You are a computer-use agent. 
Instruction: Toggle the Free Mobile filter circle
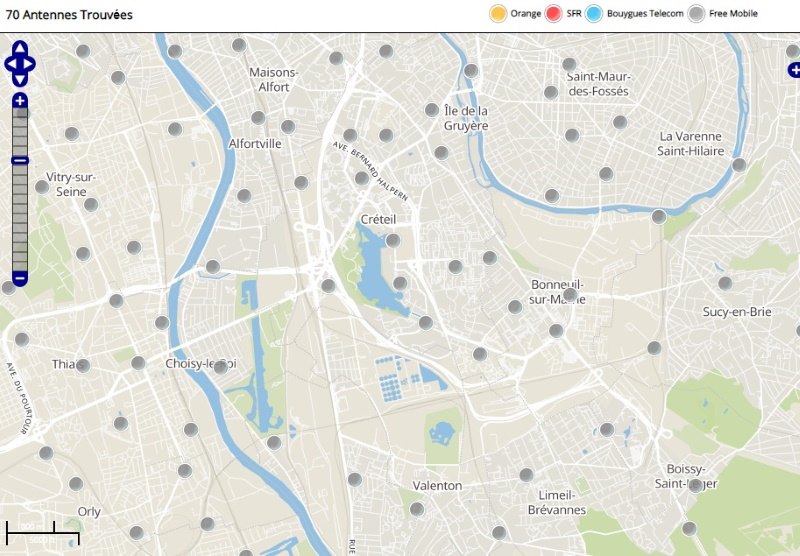(x=697, y=14)
